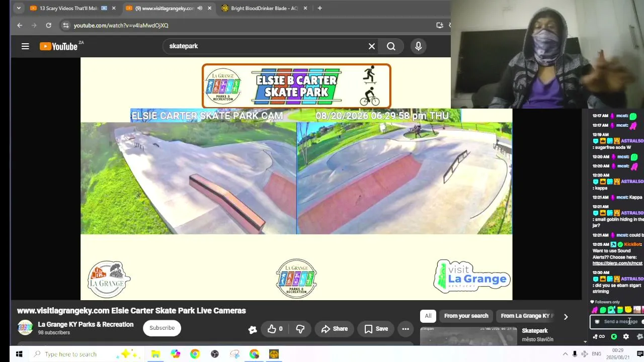Reload the current YouTube page
Screen dimensions: 644x362
click(48, 25)
